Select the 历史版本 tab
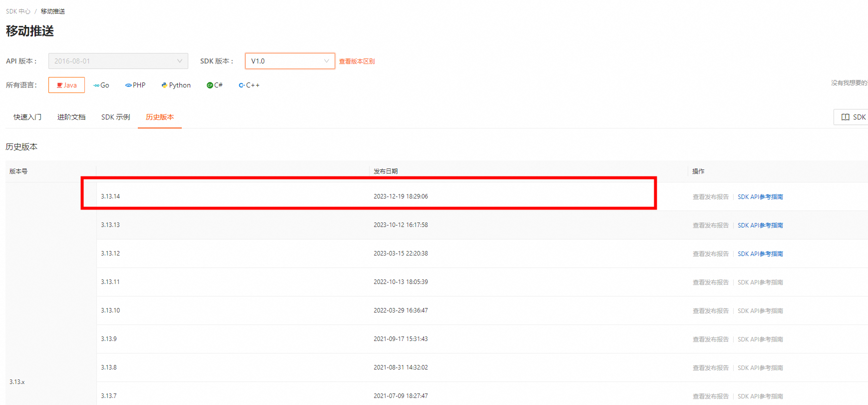This screenshot has width=868, height=405. 160,117
